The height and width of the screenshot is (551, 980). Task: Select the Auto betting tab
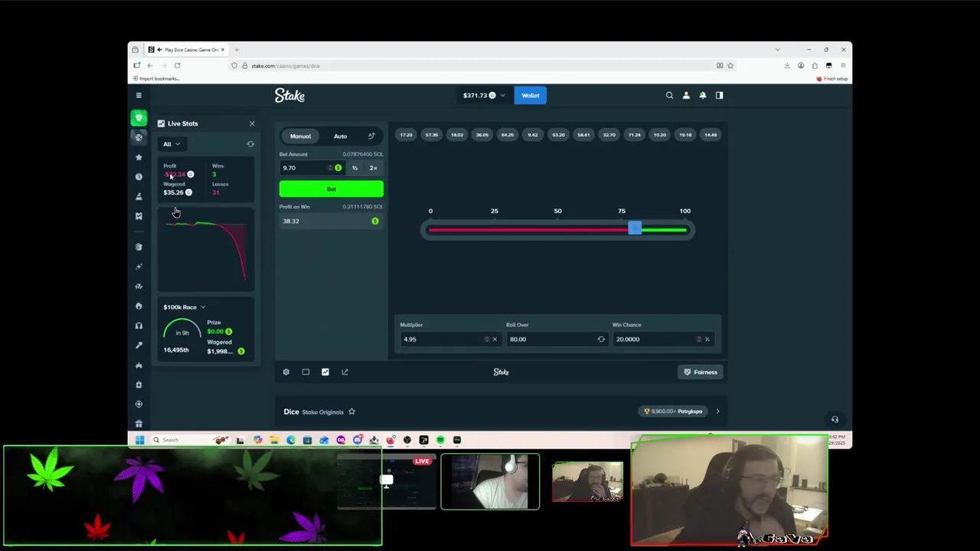(340, 136)
